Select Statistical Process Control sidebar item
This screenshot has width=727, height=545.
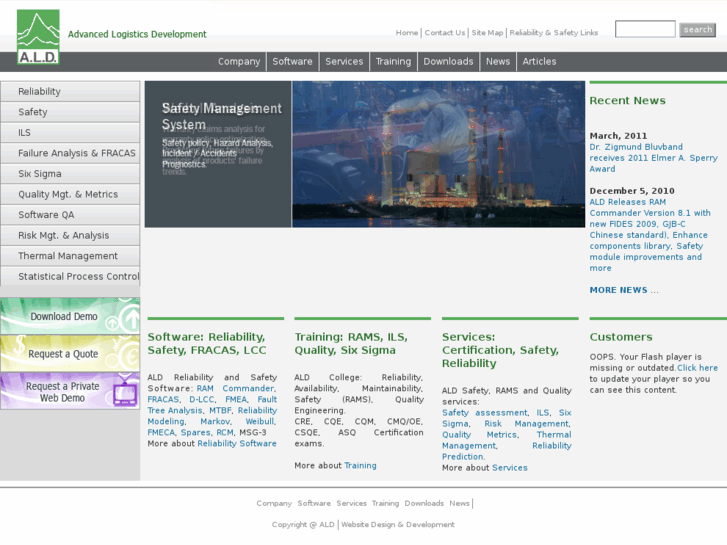(70, 276)
